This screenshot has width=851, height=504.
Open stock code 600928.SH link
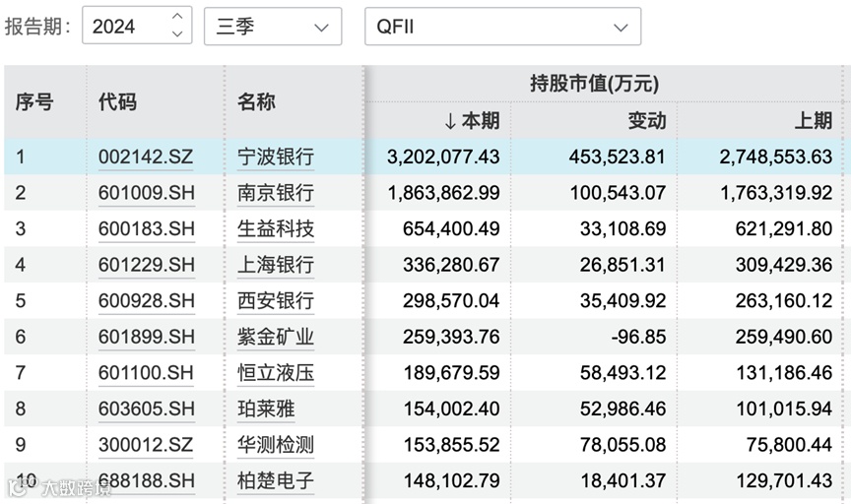tap(147, 300)
